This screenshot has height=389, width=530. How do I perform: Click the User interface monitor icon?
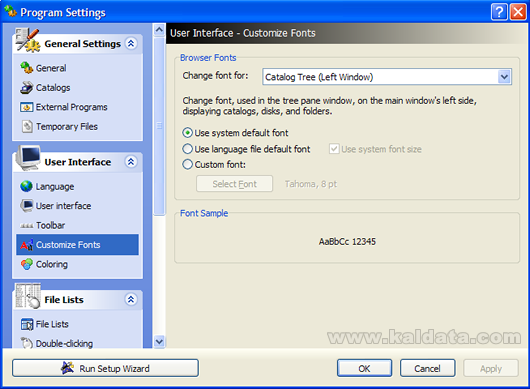(x=26, y=205)
